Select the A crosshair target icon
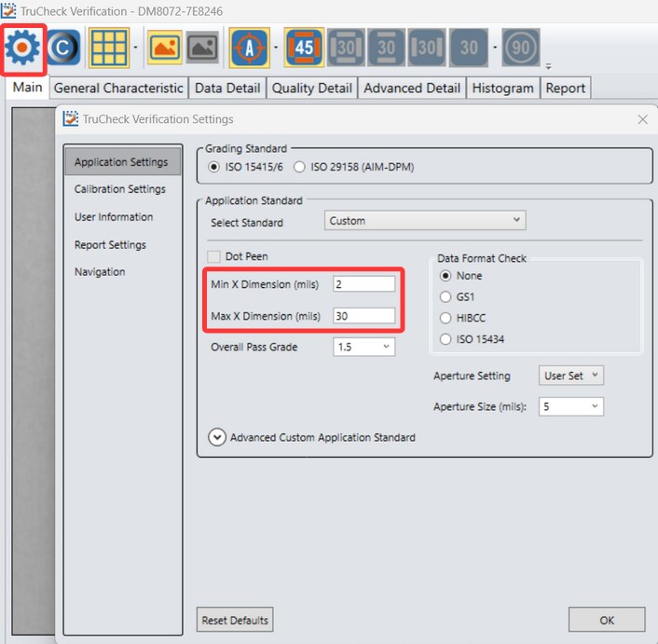 tap(249, 48)
